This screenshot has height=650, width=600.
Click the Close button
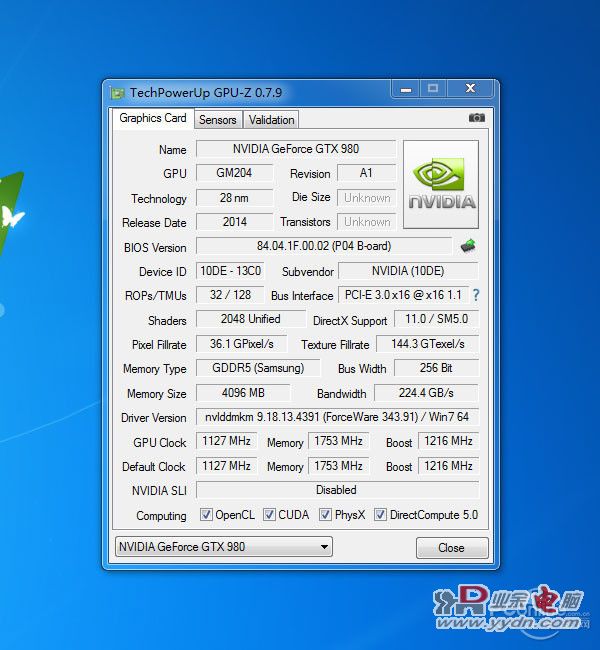point(452,548)
